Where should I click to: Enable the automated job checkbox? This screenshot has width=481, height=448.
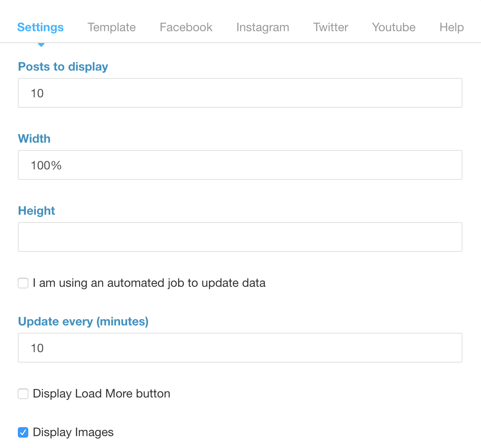pyautogui.click(x=23, y=283)
